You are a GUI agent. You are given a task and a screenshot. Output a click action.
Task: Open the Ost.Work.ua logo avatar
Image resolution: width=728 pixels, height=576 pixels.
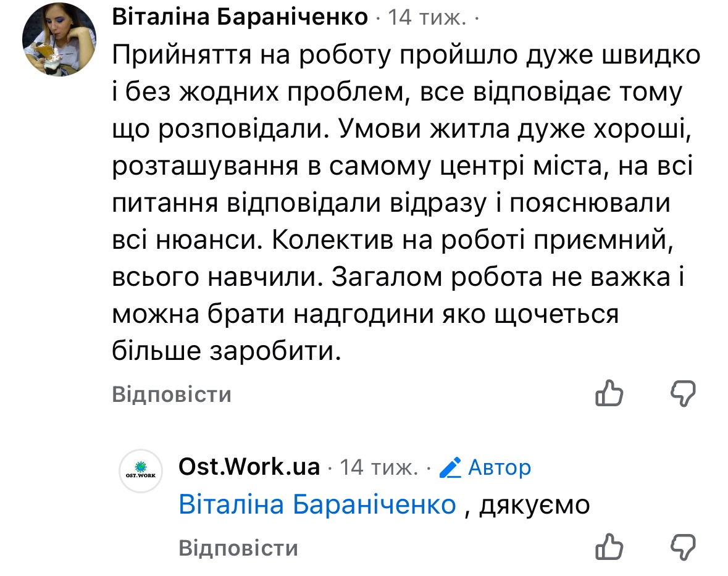(x=140, y=471)
